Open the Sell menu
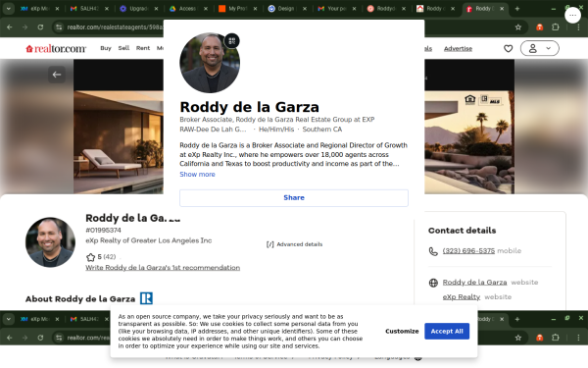This screenshot has width=588, height=368. coord(123,48)
